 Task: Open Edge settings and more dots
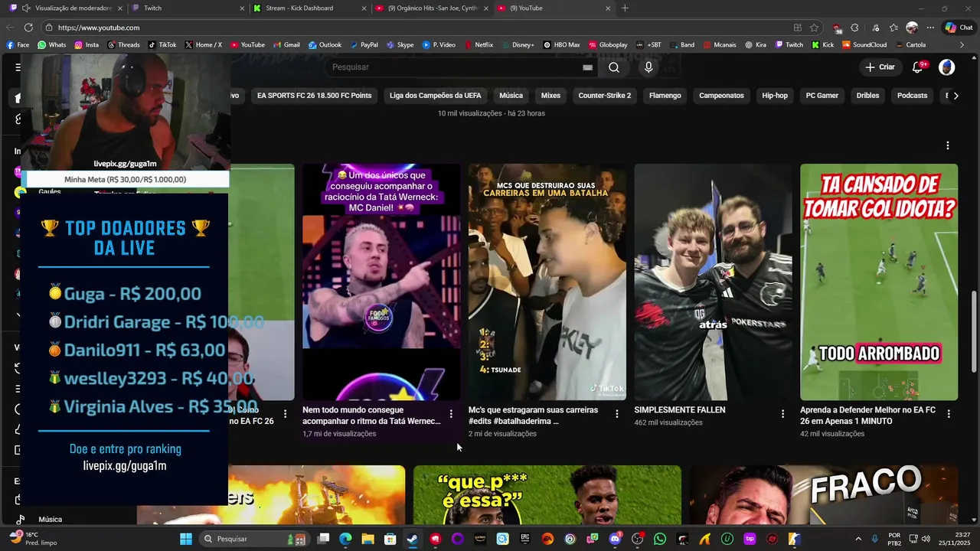930,28
